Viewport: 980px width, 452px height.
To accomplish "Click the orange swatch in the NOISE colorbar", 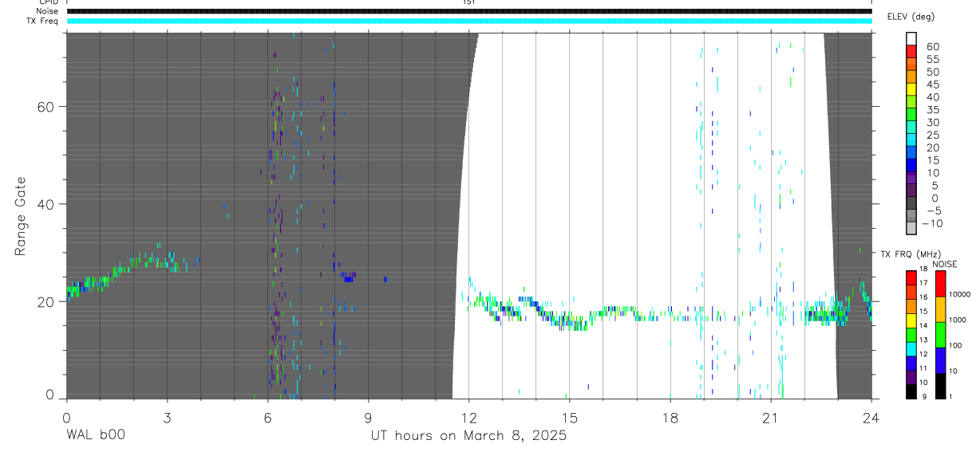I will pyautogui.click(x=941, y=309).
